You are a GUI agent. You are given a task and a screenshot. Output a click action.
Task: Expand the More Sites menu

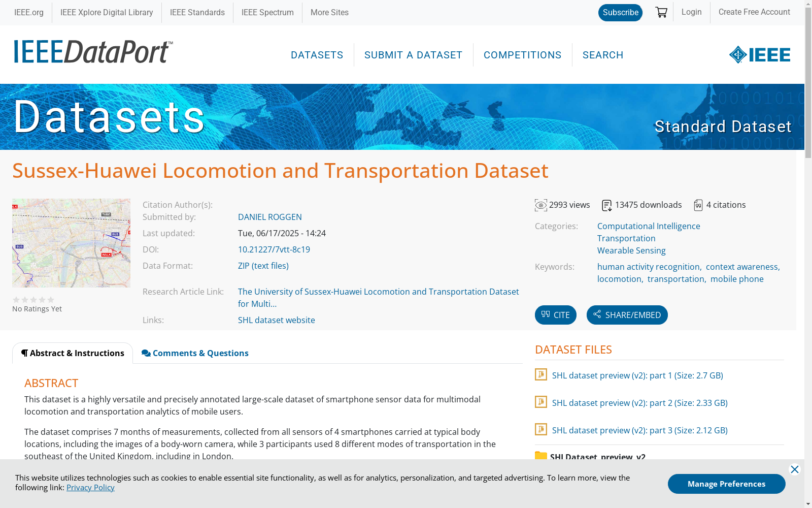329,12
